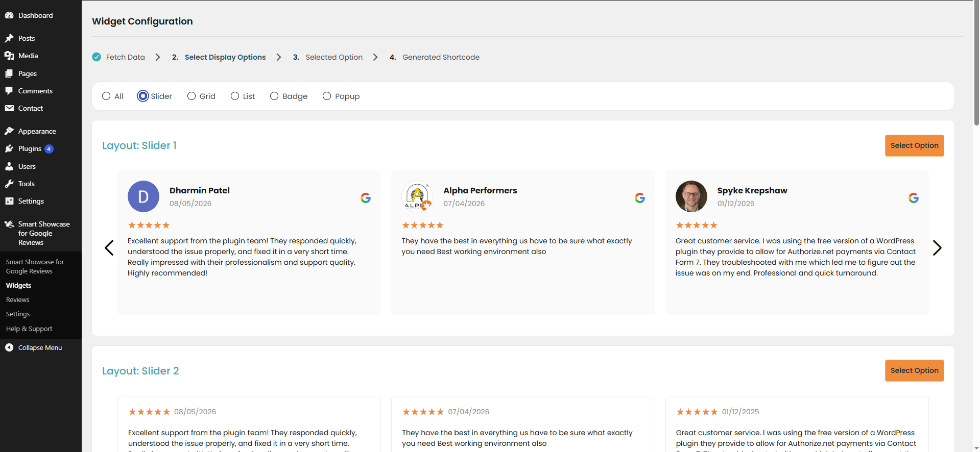
Task: Select the All display option radio
Action: [x=106, y=96]
